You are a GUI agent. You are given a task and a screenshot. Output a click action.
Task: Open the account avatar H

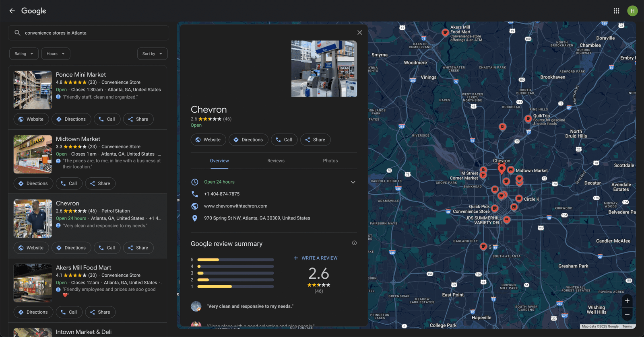click(x=632, y=11)
